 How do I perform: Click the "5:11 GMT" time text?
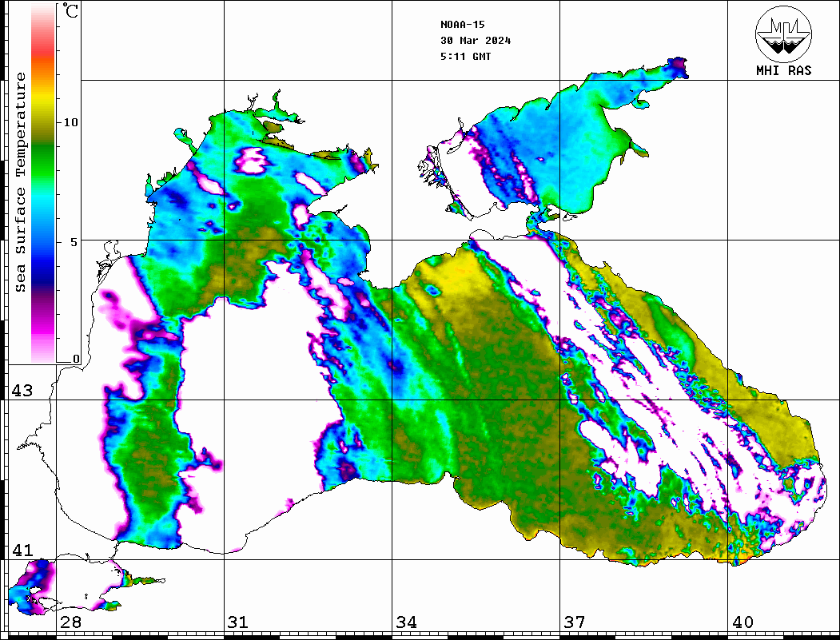(465, 56)
